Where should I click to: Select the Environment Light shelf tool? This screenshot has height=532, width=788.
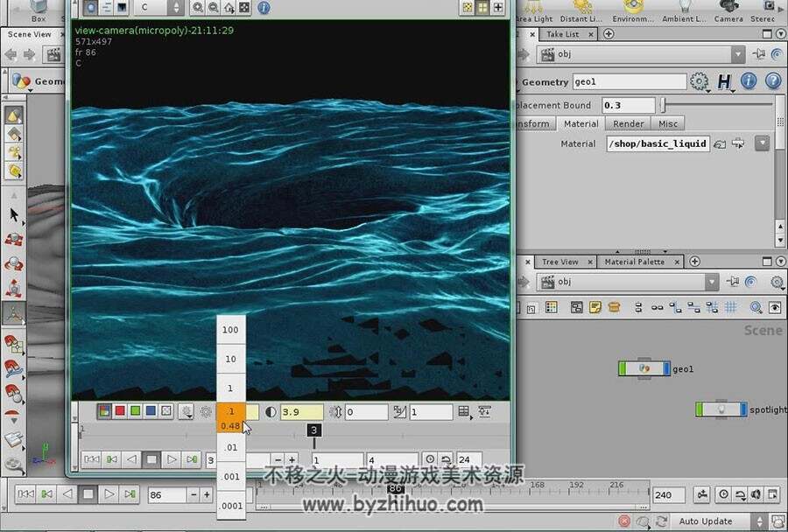(633, 11)
